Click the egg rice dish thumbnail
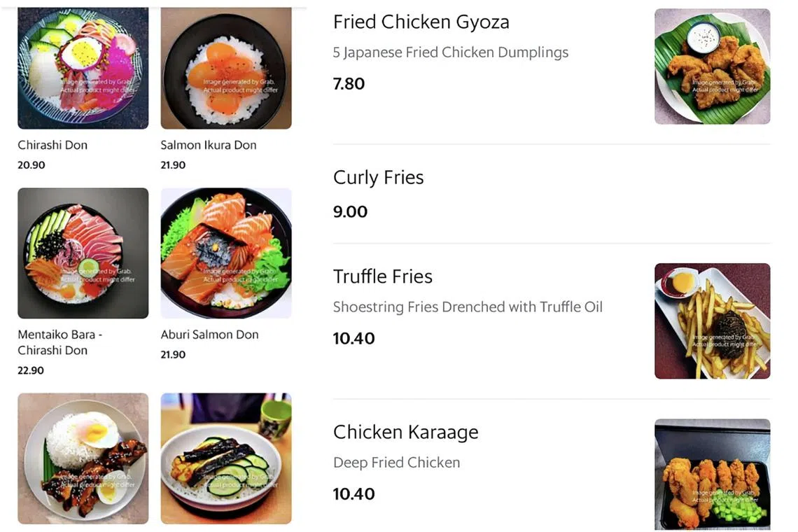The width and height of the screenshot is (798, 532). coord(83,458)
